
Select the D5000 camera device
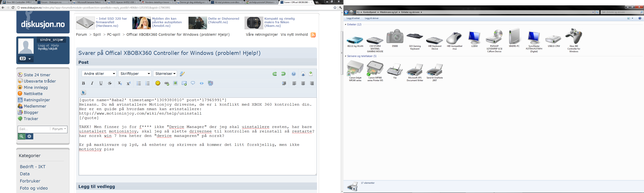[x=395, y=38]
